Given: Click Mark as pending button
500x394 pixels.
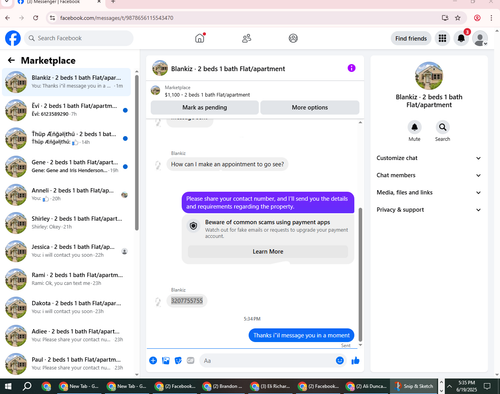Looking at the screenshot, I should click(x=205, y=107).
